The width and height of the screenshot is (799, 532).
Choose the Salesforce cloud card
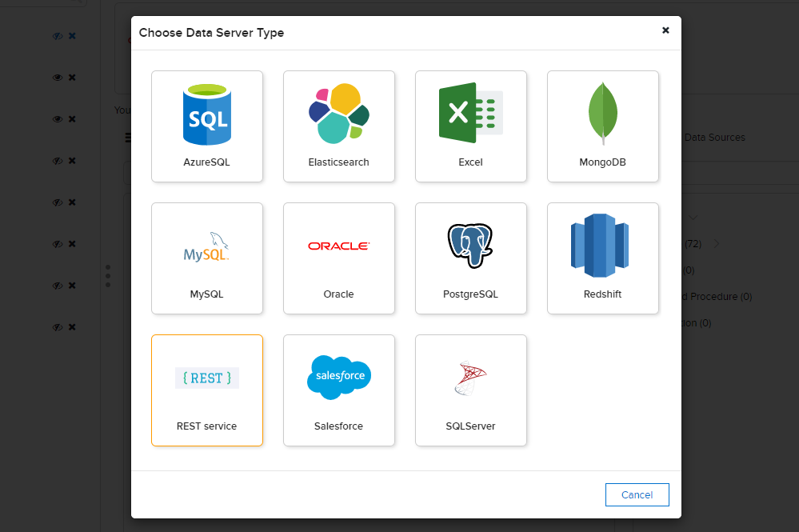tap(339, 390)
